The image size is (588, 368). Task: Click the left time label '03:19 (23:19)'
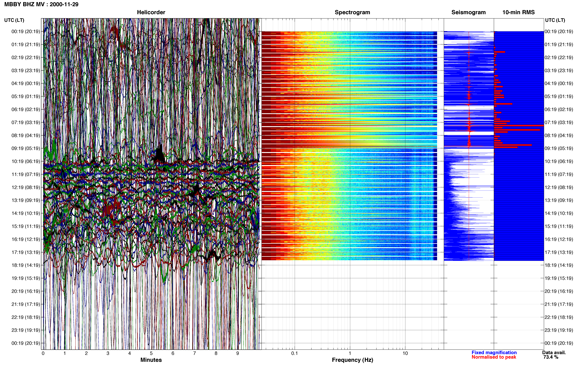26,71
